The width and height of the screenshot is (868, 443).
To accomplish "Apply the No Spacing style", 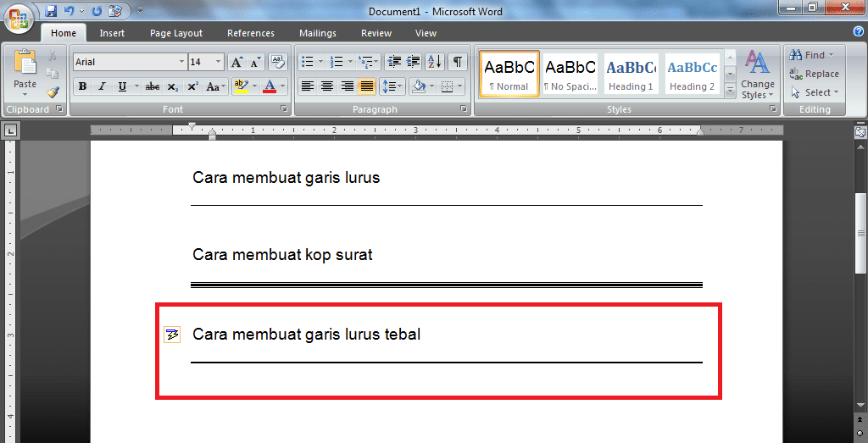I will pos(570,74).
